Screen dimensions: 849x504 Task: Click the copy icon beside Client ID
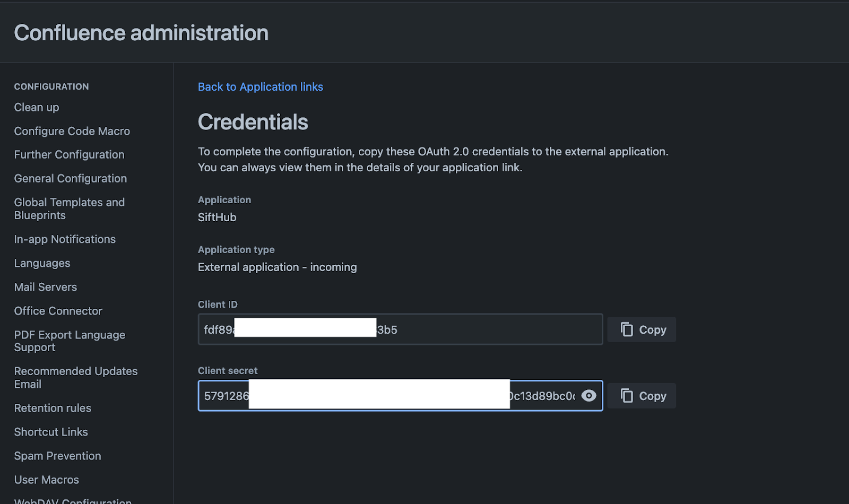[627, 329]
